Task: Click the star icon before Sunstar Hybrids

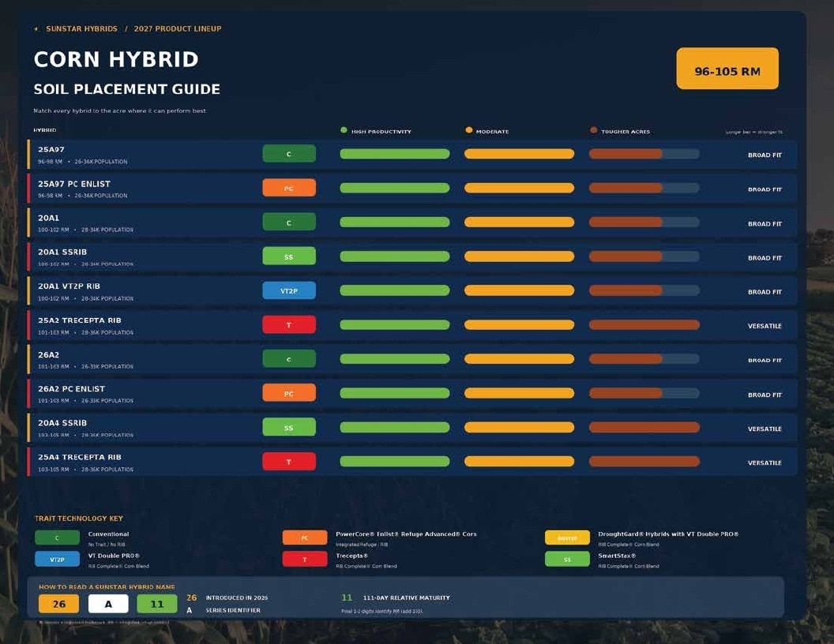Action: [36, 29]
